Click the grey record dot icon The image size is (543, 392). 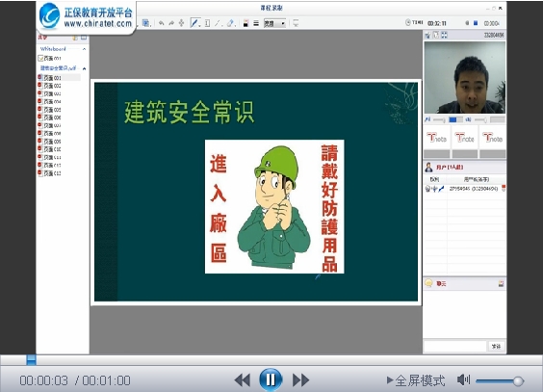coord(467,23)
